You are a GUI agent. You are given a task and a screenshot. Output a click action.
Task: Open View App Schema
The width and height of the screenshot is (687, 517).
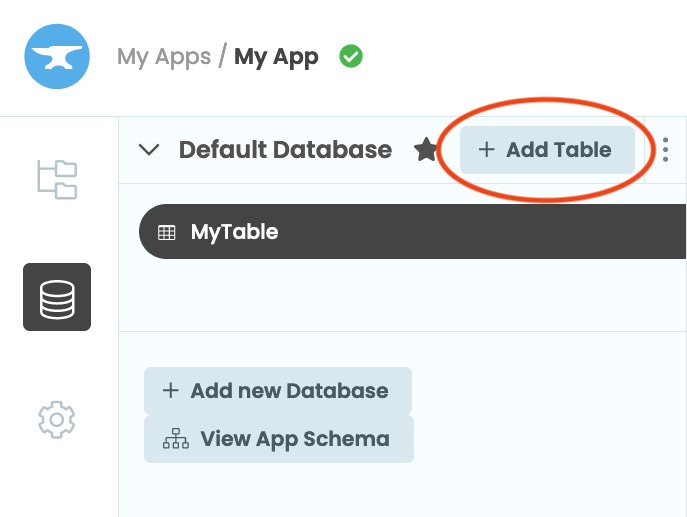pos(278,439)
